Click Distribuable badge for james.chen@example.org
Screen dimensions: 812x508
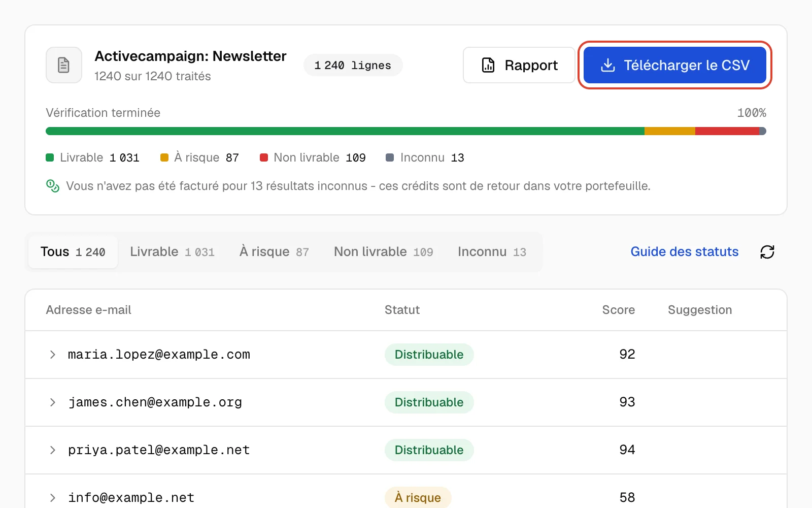click(x=429, y=402)
